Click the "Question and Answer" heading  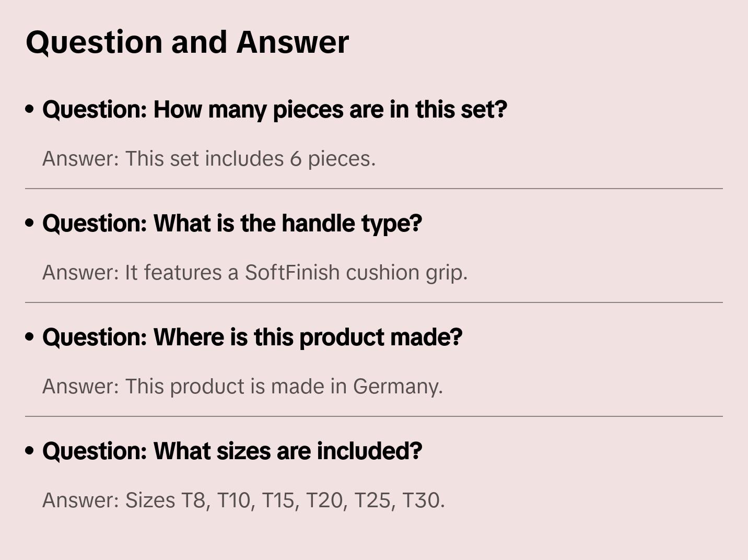[x=187, y=42]
